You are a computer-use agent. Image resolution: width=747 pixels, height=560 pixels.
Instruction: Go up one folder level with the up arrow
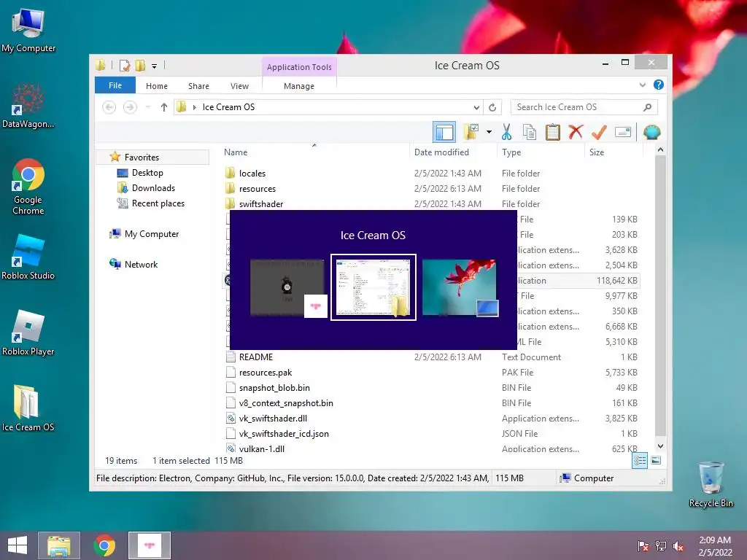point(164,107)
